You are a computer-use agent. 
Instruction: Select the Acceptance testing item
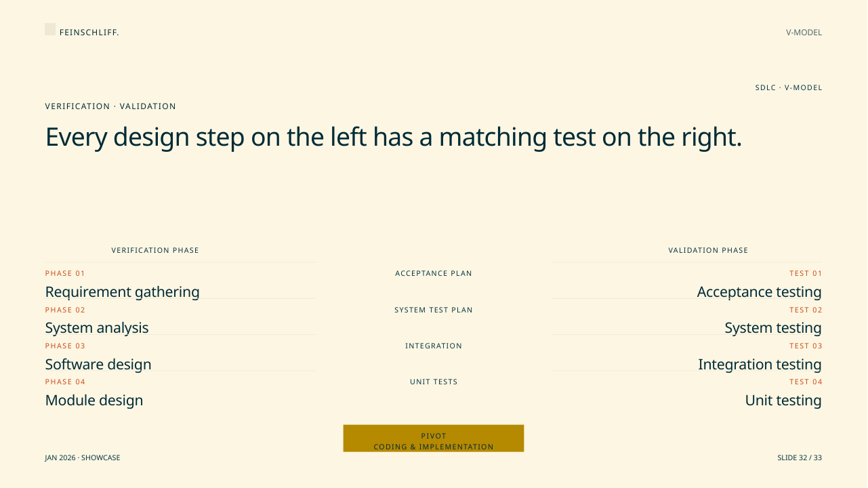click(x=759, y=292)
